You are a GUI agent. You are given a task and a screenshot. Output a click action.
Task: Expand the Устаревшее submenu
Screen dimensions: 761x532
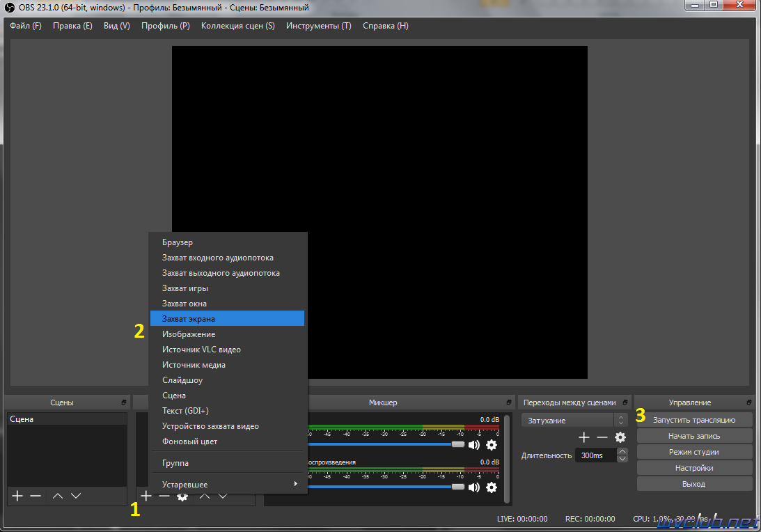(x=227, y=485)
